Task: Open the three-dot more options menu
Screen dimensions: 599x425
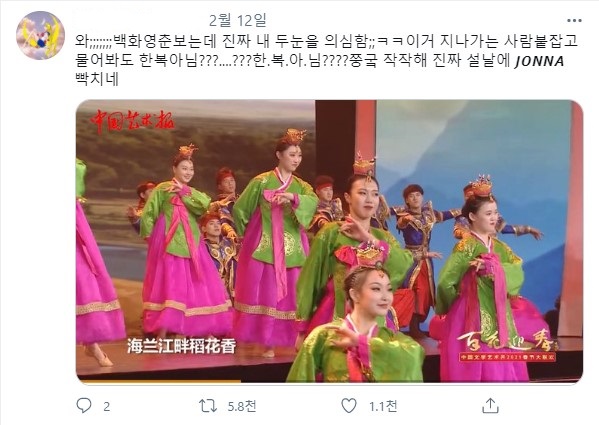Action: (x=574, y=21)
